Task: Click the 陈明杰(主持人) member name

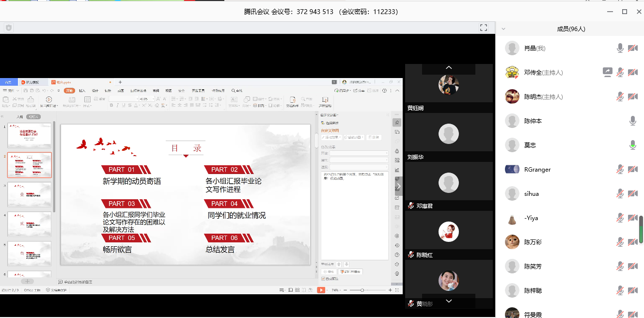Action: point(543,96)
